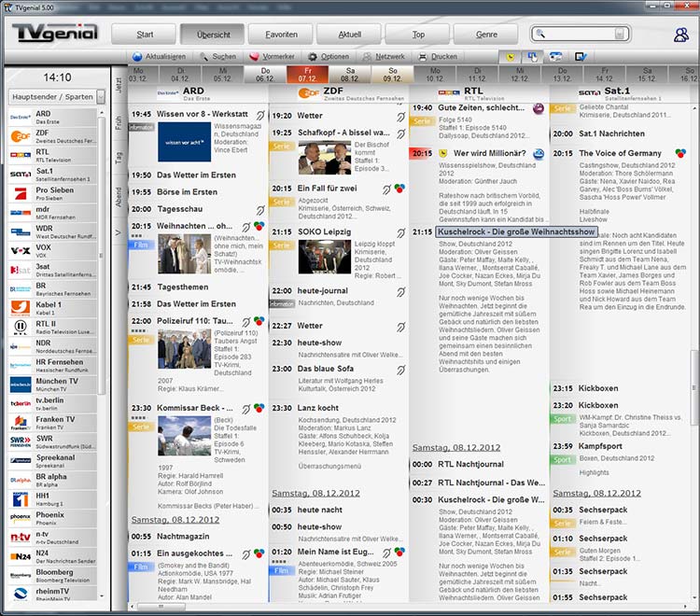700x616 pixels.
Task: Open the Start tab
Action: coord(145,35)
